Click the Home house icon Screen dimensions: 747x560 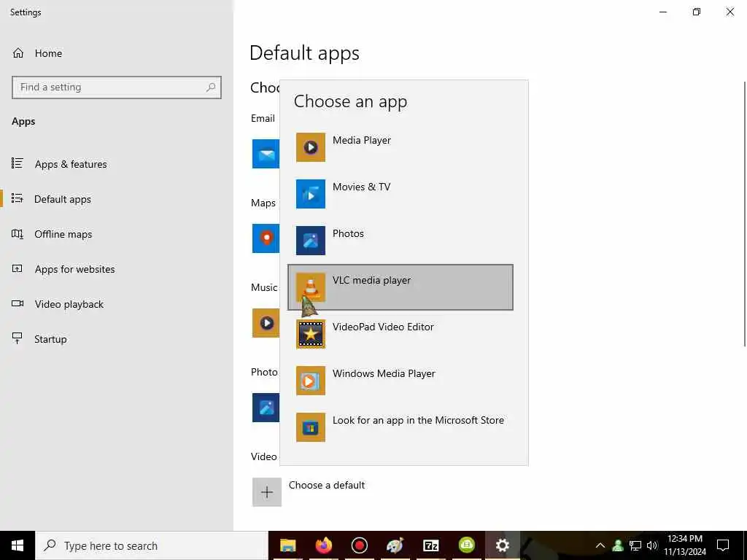[18, 52]
